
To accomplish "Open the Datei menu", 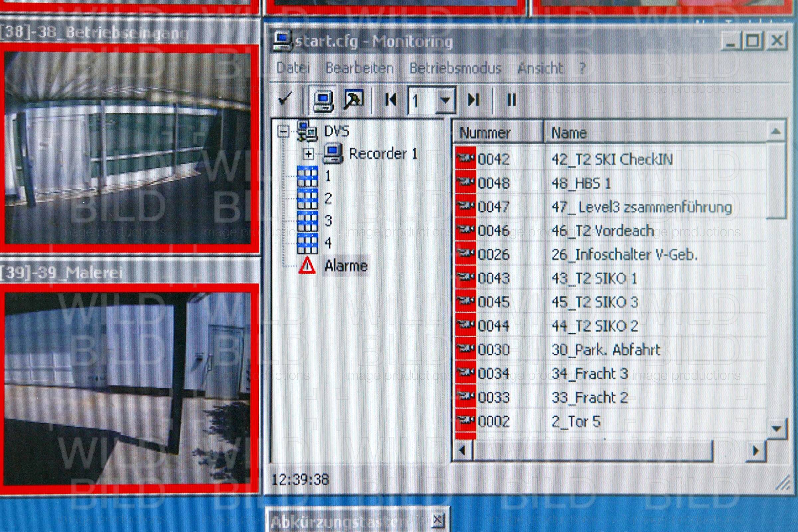I will click(x=293, y=68).
